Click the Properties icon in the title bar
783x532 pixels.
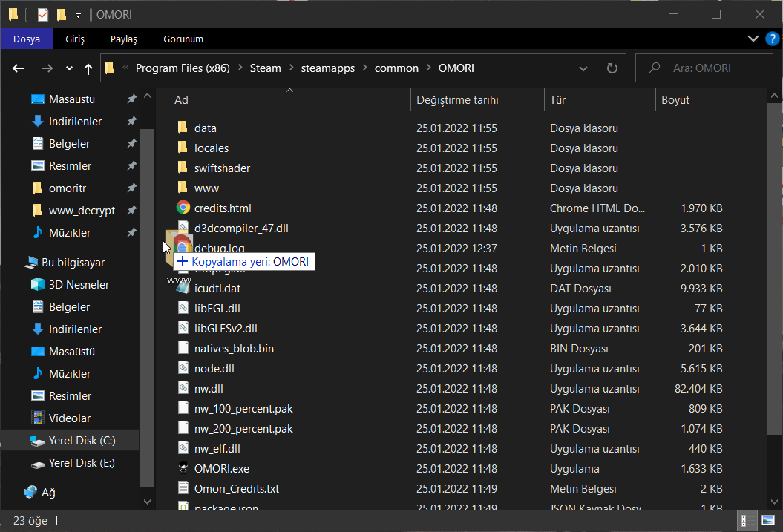pyautogui.click(x=43, y=15)
